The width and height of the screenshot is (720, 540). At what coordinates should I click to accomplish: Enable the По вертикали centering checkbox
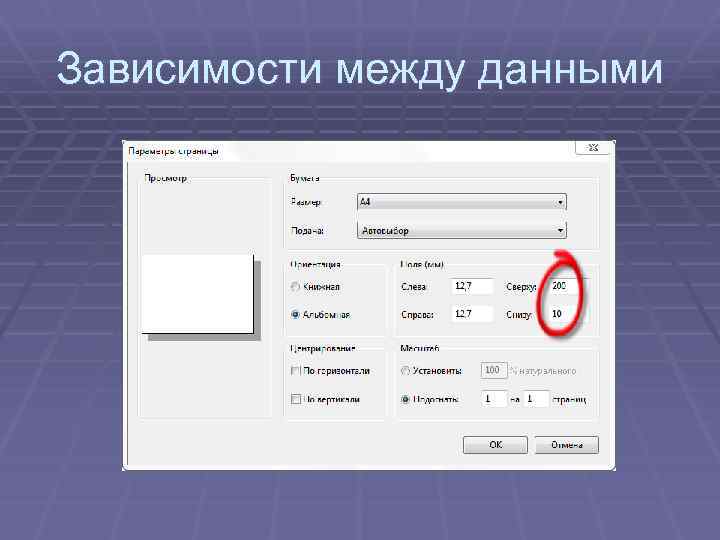click(x=296, y=399)
